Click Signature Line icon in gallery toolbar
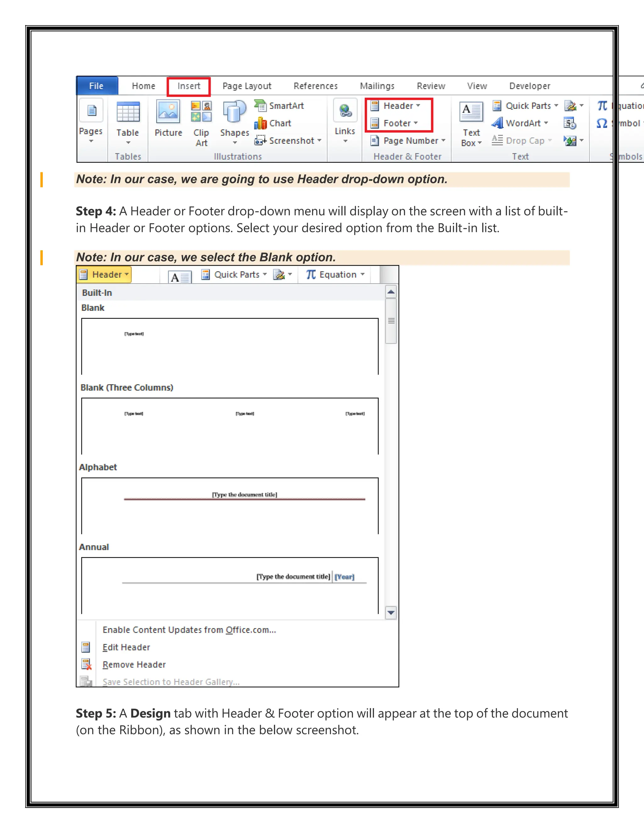The width and height of the screenshot is (644, 833). (x=279, y=275)
